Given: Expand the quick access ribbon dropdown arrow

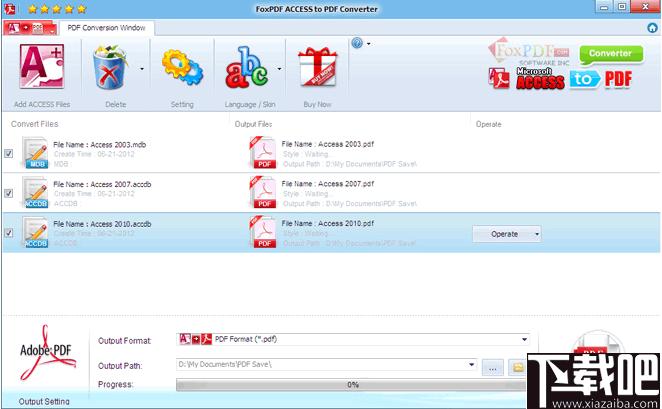Looking at the screenshot, I should click(52, 30).
